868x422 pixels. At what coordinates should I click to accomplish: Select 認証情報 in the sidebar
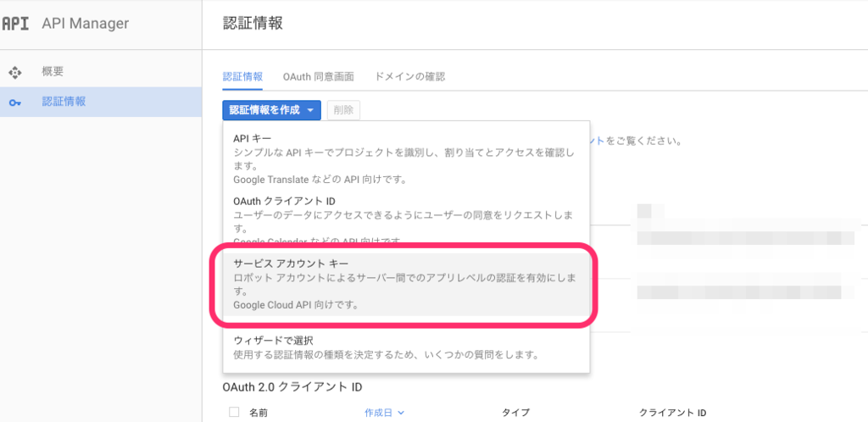coord(101,102)
